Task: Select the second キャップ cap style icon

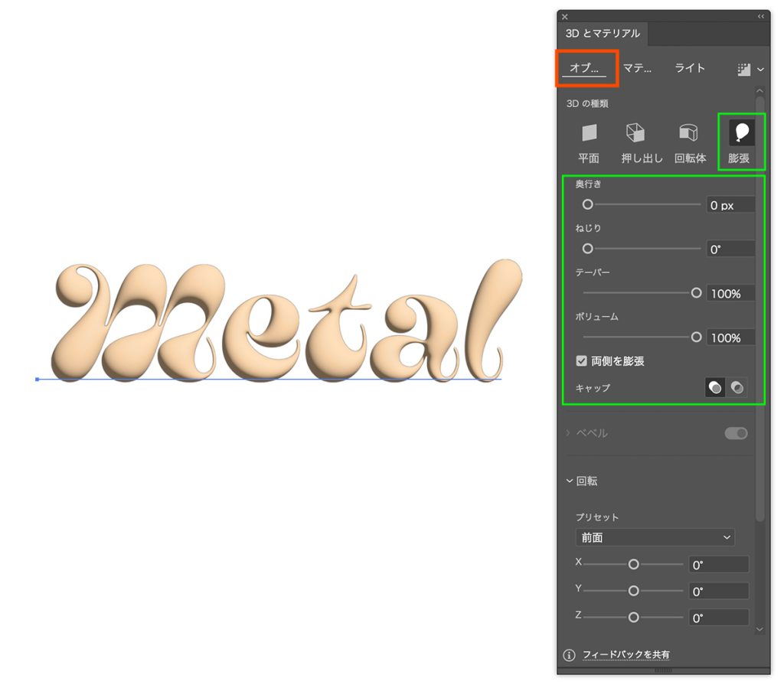Action: tap(737, 386)
